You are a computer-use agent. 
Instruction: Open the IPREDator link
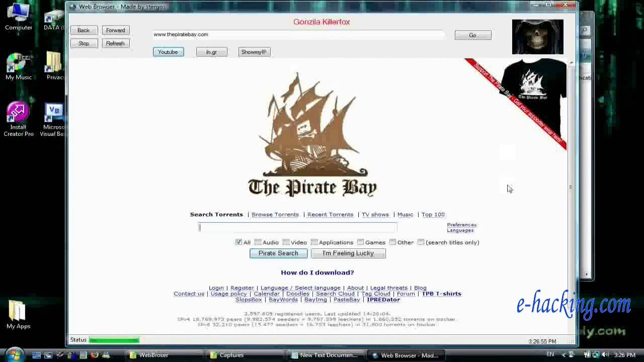pos(383,300)
